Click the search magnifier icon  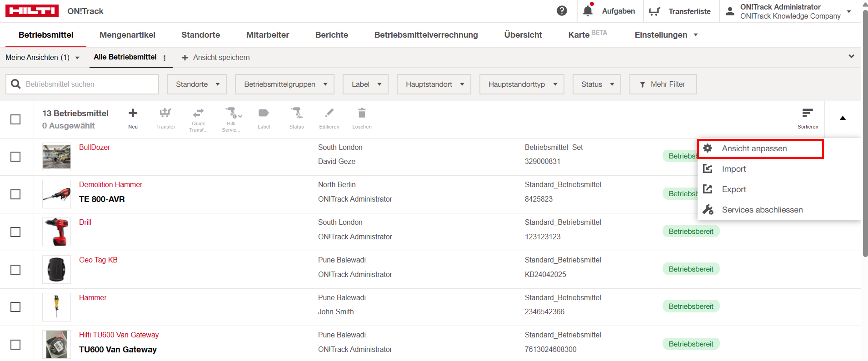point(16,84)
